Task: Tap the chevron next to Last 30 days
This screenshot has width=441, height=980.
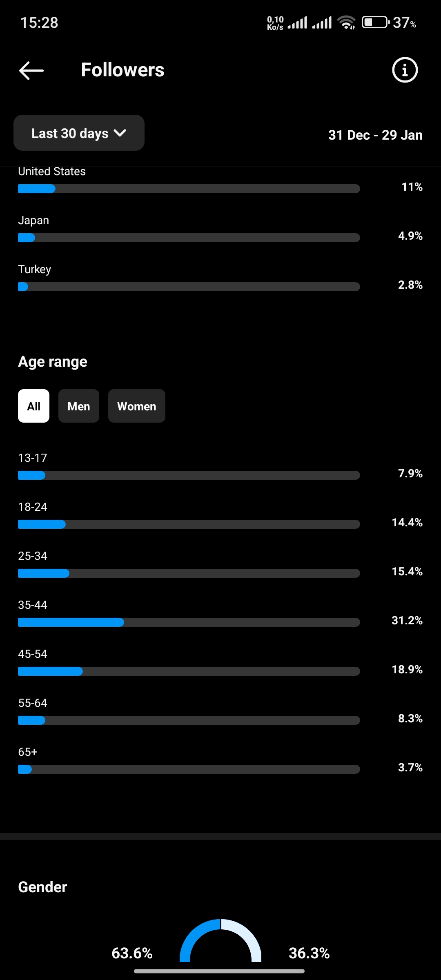Action: [120, 133]
